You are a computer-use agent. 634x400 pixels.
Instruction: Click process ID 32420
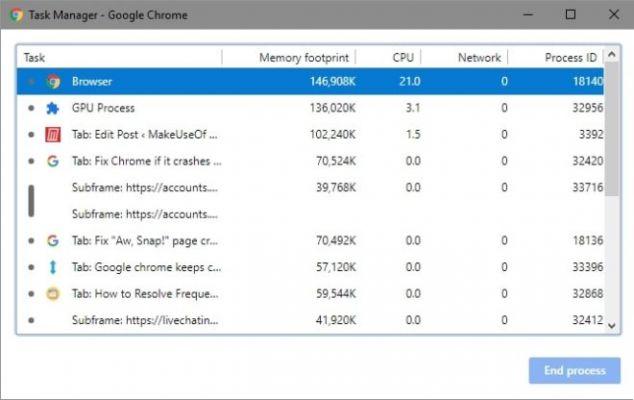(x=588, y=161)
